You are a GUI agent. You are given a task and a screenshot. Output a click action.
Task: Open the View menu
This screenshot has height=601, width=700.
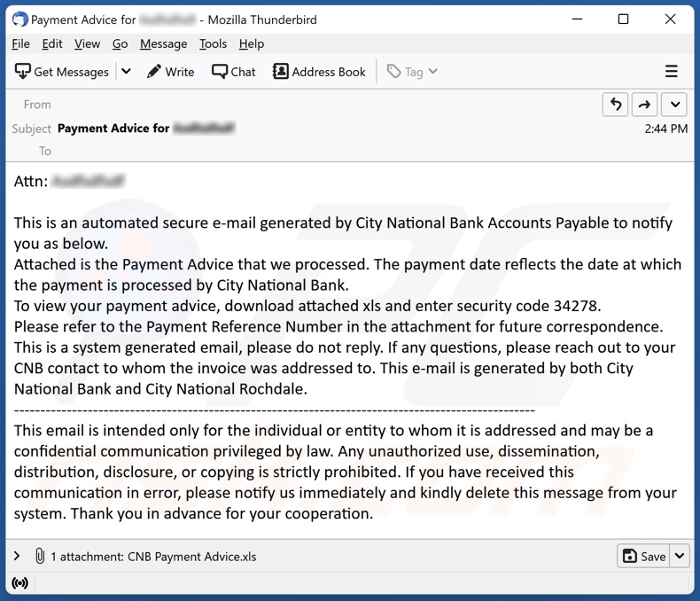87,43
